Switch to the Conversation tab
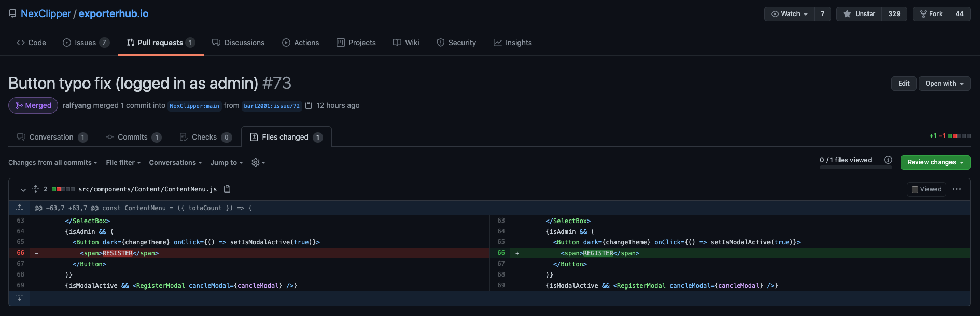This screenshot has width=980, height=316. [x=52, y=137]
